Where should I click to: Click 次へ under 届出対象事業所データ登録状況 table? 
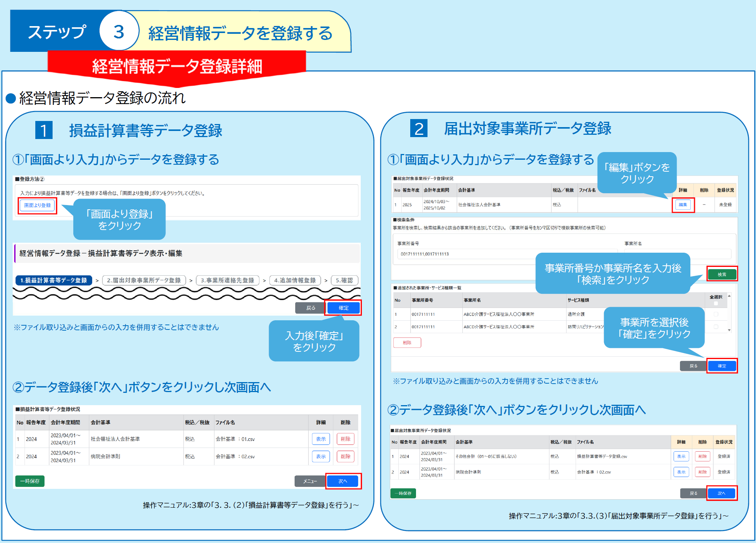721,493
